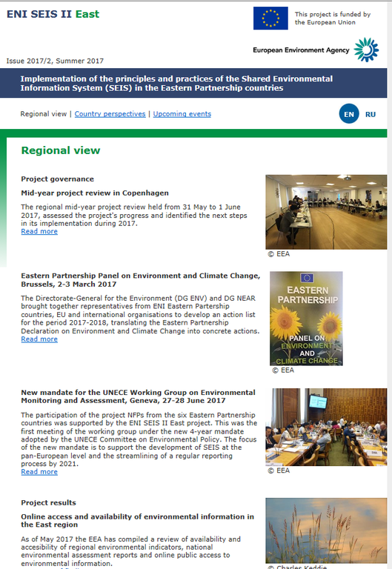The image size is (392, 569).
Task: Switch newsletter language to RU
Action: pyautogui.click(x=371, y=114)
